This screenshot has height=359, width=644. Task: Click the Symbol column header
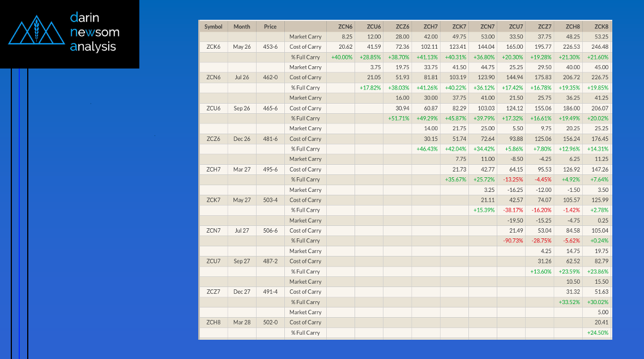click(214, 27)
